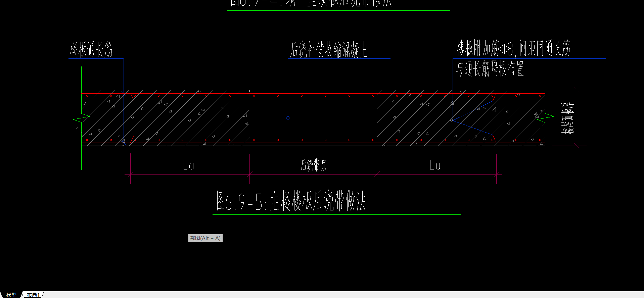This screenshot has width=644, height=298.
Task: Select the vertical 楼层面板厚 dimension text
Action: [567, 118]
